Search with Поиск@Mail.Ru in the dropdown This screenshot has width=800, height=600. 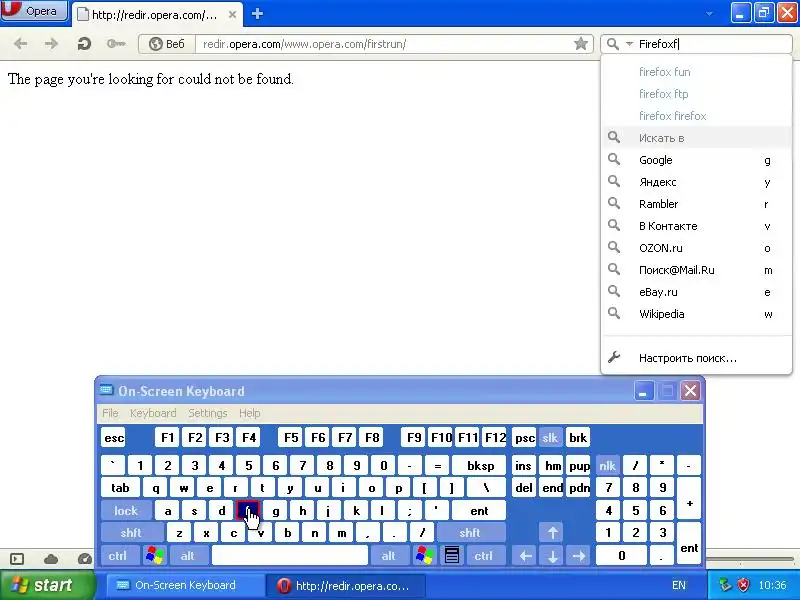pos(697,270)
